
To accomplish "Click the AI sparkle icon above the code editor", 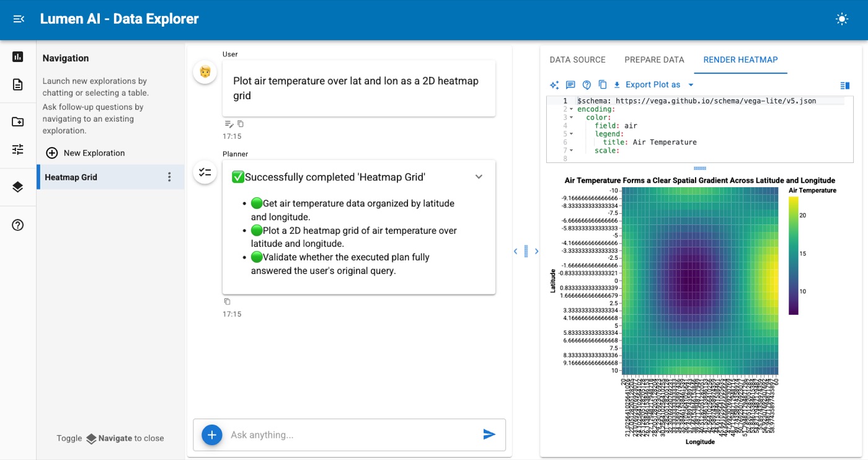I will [x=555, y=85].
